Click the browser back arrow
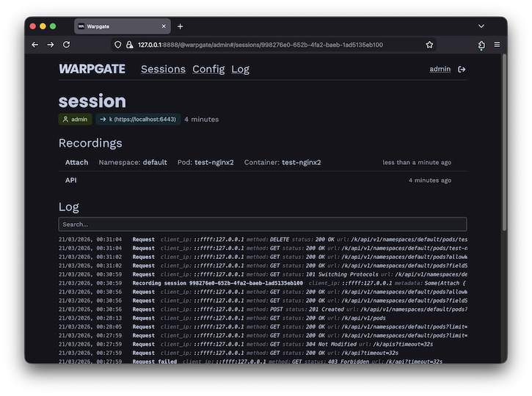The image size is (532, 396). click(x=34, y=45)
